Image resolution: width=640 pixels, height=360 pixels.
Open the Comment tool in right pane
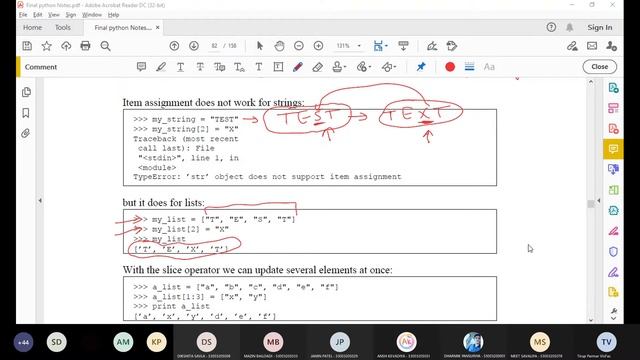coord(613,149)
